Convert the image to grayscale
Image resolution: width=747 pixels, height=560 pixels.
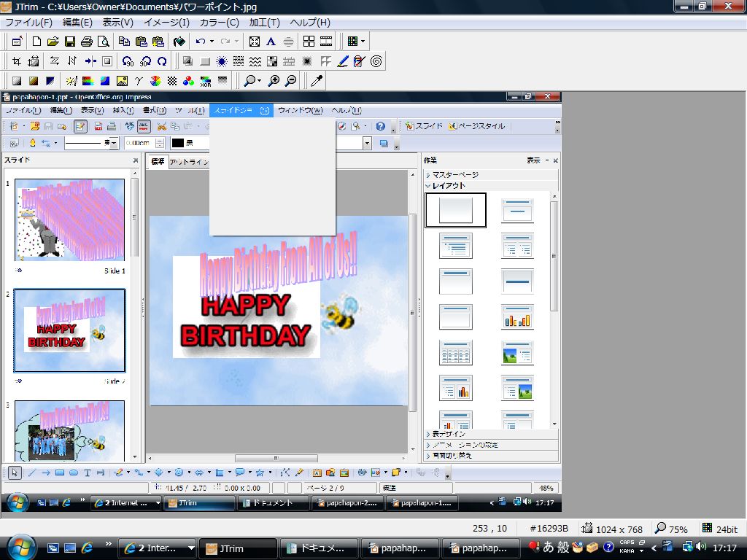click(x=17, y=81)
